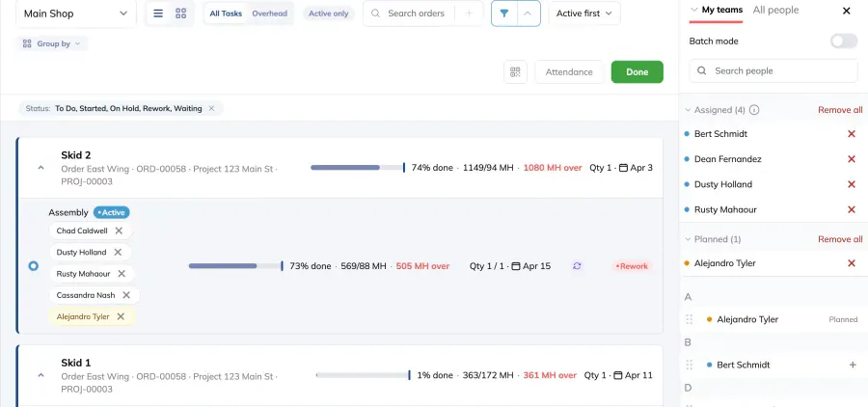This screenshot has width=868, height=407.
Task: Grab handle beside Bert Schmidt in list
Action: [x=690, y=365]
